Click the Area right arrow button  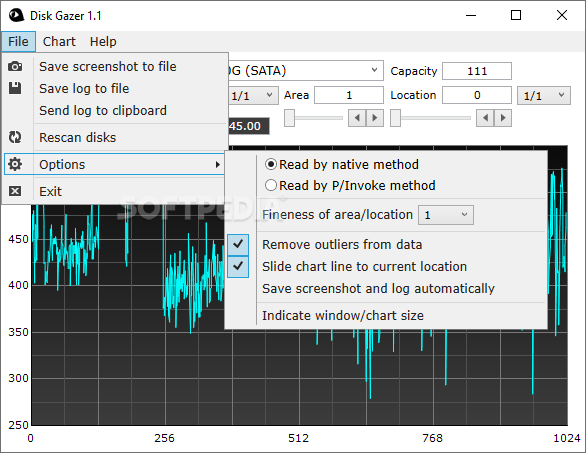(375, 118)
